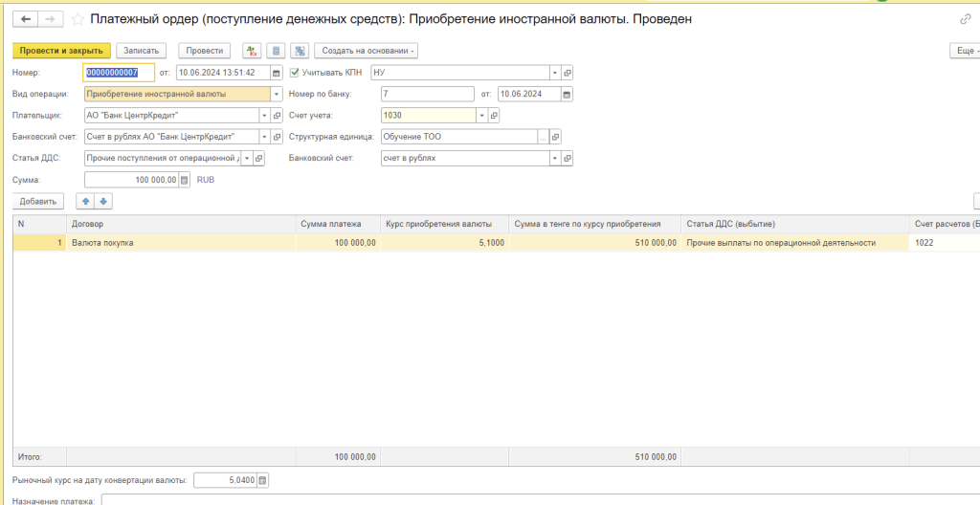The height and width of the screenshot is (505, 980).
Task: Open the Дт/Кт posting entries icon
Action: coord(253,51)
